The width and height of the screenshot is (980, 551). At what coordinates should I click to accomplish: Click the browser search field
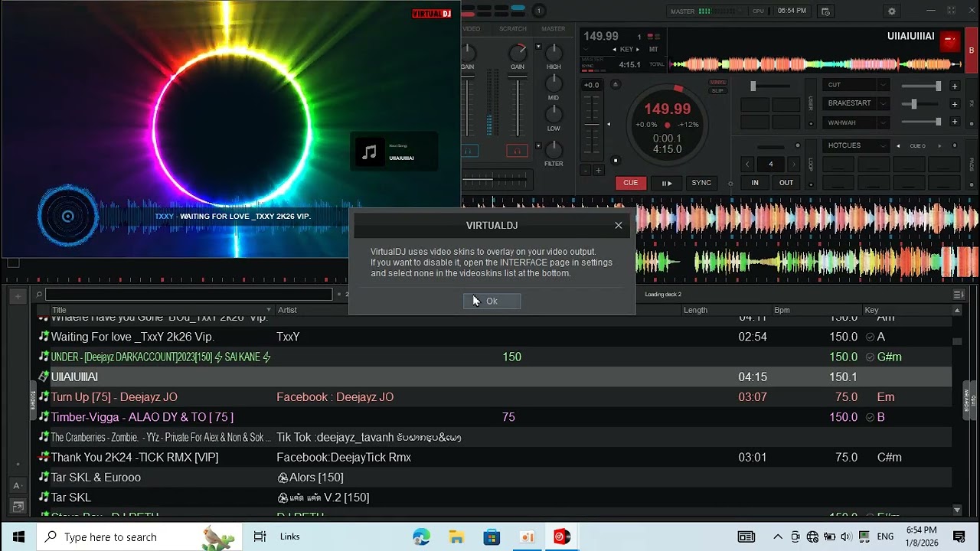(189, 295)
